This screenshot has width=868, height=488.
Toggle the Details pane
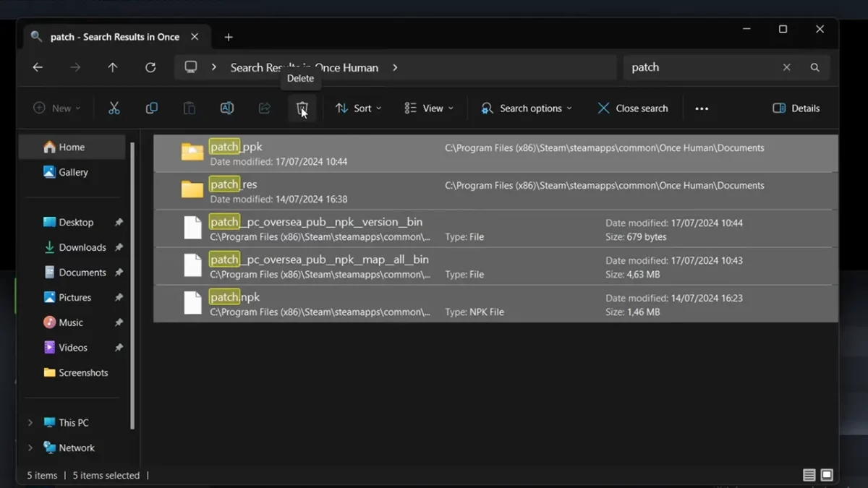coord(796,108)
